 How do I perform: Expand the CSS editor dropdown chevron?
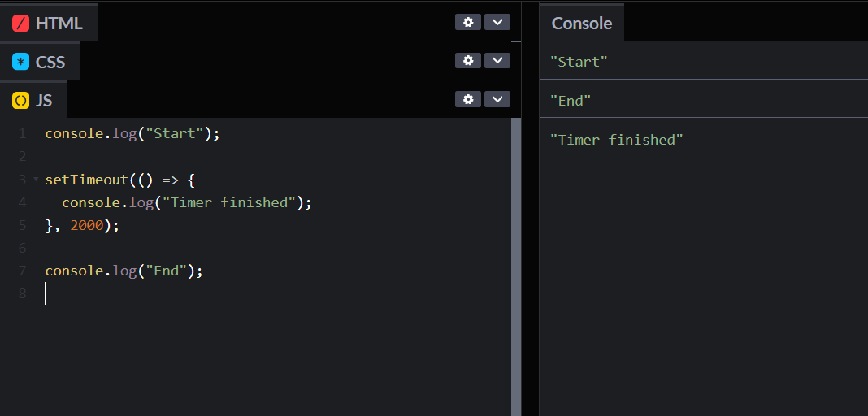[x=497, y=60]
